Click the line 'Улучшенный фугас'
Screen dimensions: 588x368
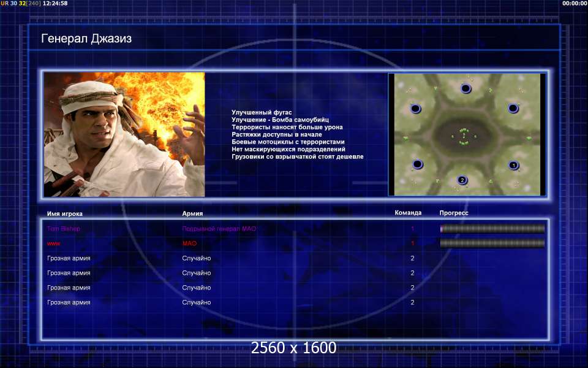(x=262, y=112)
